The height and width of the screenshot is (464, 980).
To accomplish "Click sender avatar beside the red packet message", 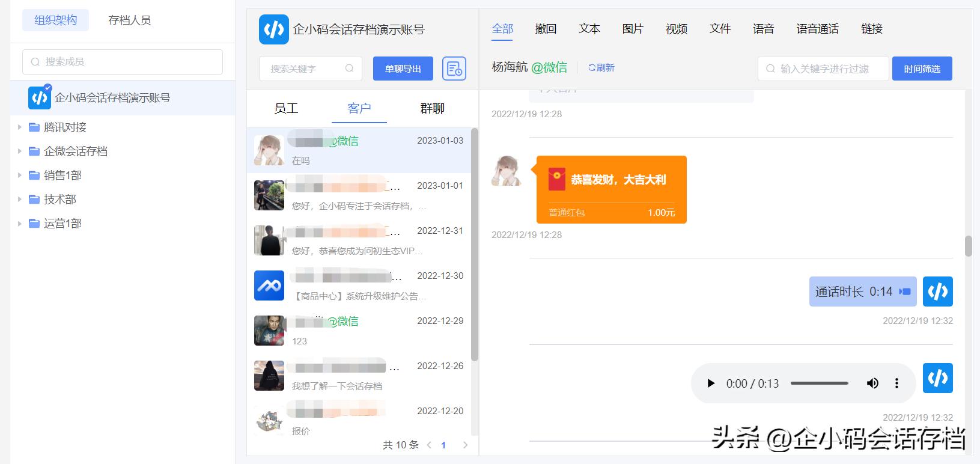I will click(507, 171).
